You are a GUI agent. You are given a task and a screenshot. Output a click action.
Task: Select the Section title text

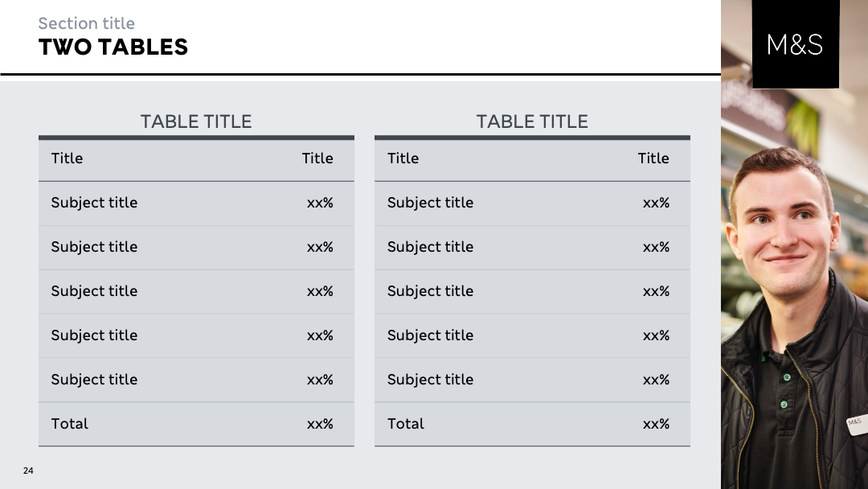tap(86, 23)
